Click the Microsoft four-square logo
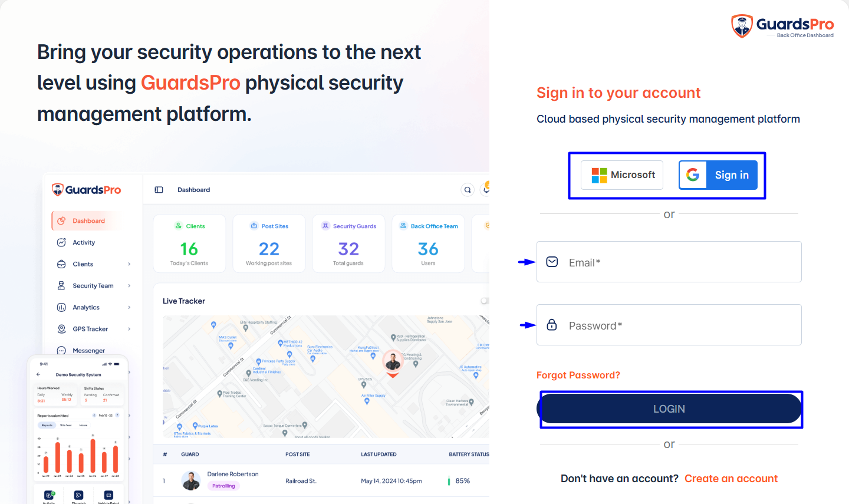This screenshot has width=849, height=504. coord(599,175)
